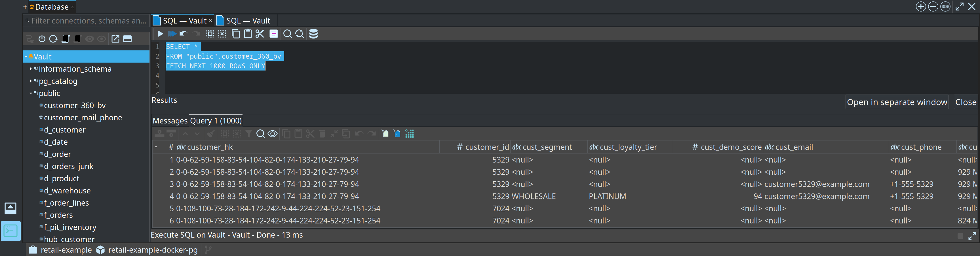
Task: Click Open in separate window button
Action: click(x=897, y=102)
